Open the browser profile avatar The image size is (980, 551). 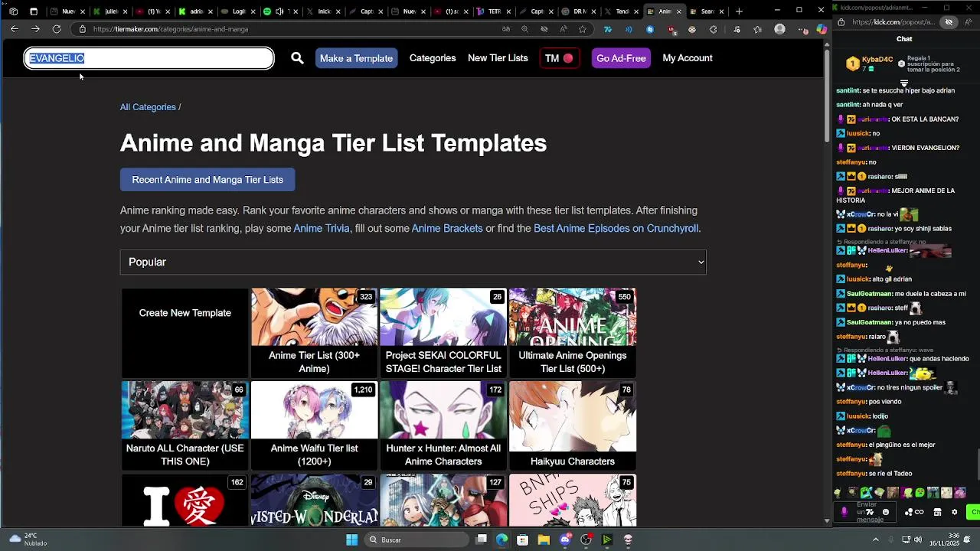click(x=779, y=29)
